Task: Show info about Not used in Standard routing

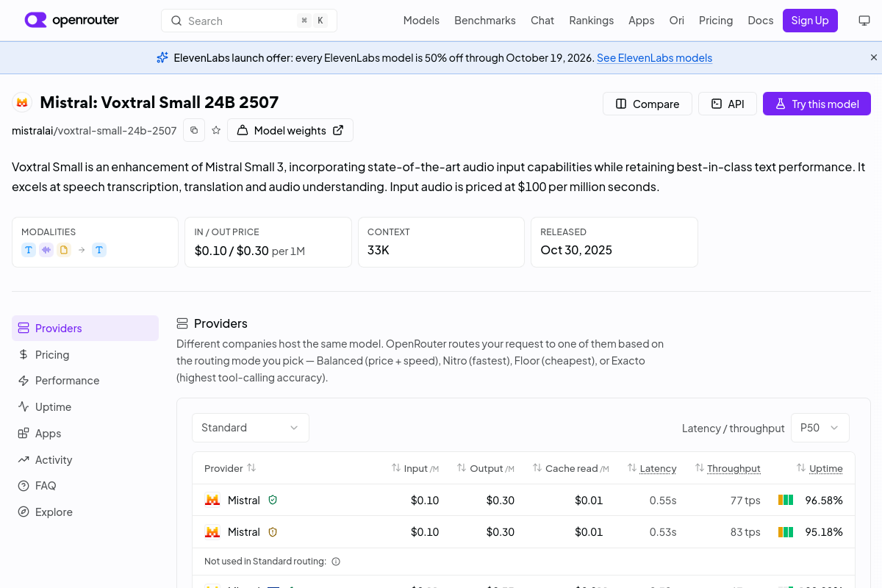Action: pyautogui.click(x=336, y=562)
